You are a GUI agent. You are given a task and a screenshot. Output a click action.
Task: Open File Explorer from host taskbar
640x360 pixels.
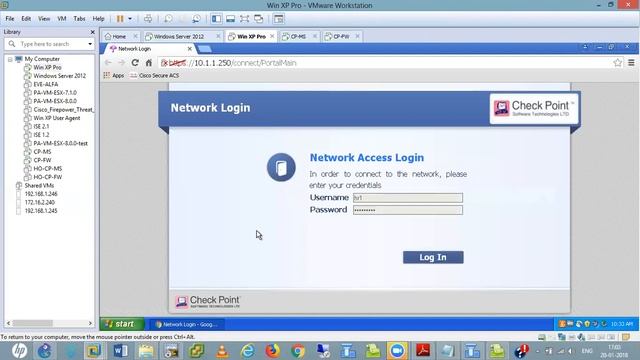[146, 351]
